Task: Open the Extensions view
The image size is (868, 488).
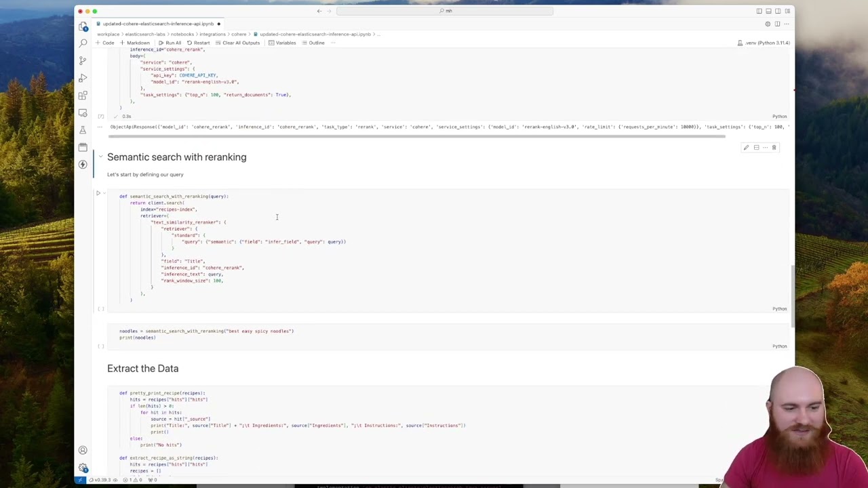Action: [x=83, y=96]
